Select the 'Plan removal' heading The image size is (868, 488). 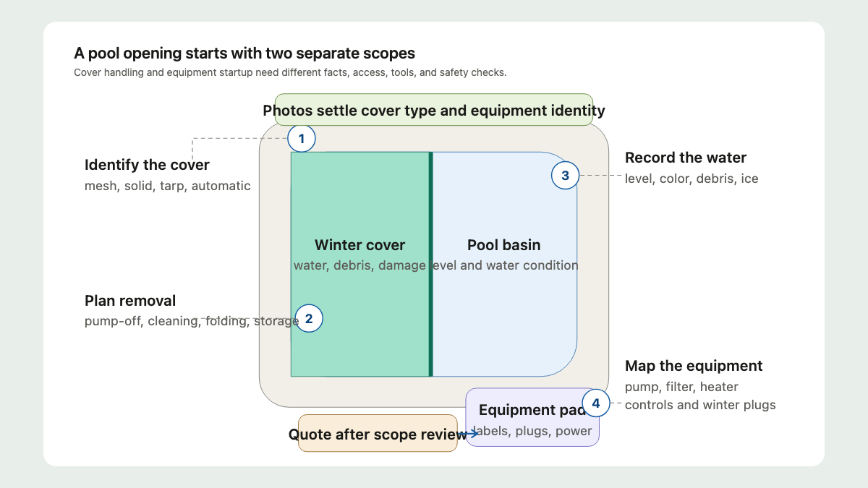[130, 301]
